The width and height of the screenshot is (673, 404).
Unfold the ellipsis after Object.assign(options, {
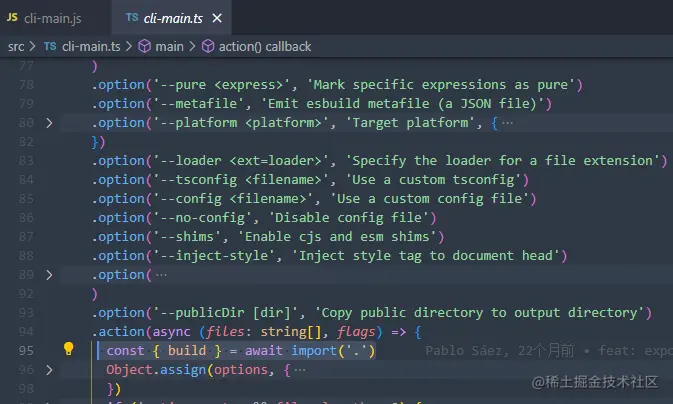(x=300, y=370)
